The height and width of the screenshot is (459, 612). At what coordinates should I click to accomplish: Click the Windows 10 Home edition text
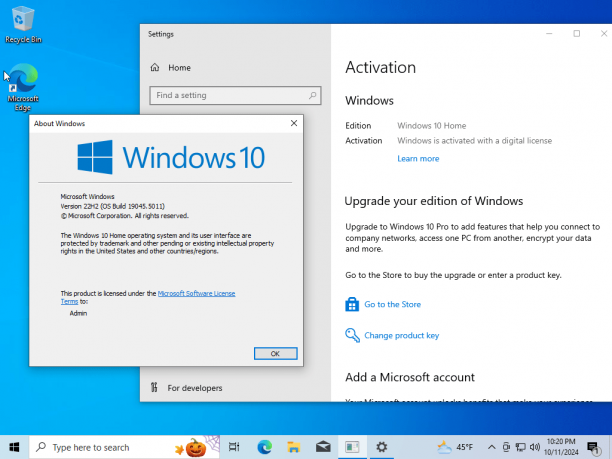click(432, 126)
